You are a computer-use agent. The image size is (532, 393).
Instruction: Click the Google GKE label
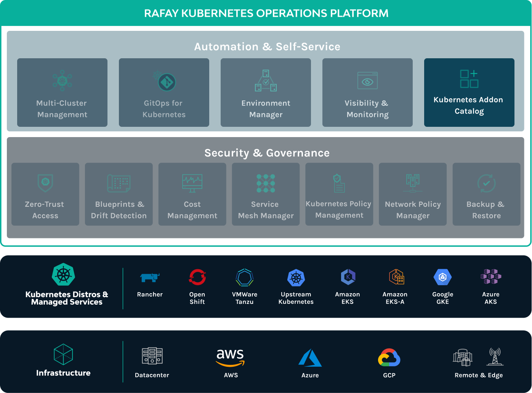(x=443, y=298)
